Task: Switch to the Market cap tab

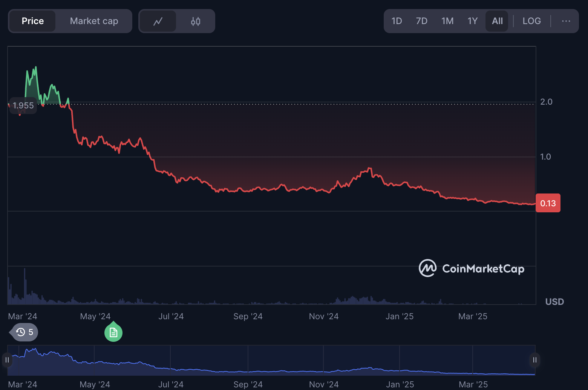Action: [94, 21]
